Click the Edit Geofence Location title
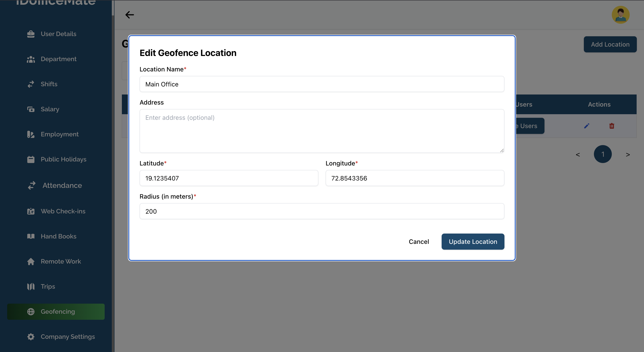The height and width of the screenshot is (352, 644). [x=188, y=53]
